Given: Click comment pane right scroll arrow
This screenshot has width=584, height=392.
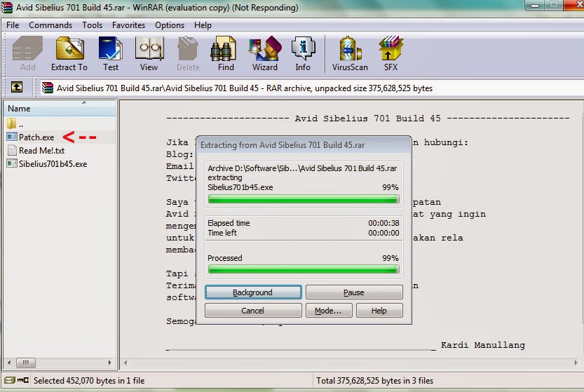Looking at the screenshot, I should (576, 362).
